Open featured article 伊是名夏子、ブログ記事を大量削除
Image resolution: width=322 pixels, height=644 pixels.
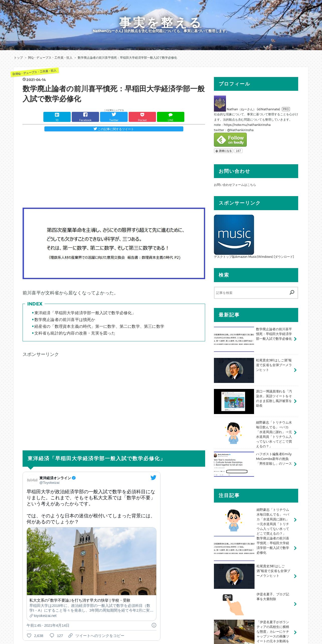(x=273, y=597)
